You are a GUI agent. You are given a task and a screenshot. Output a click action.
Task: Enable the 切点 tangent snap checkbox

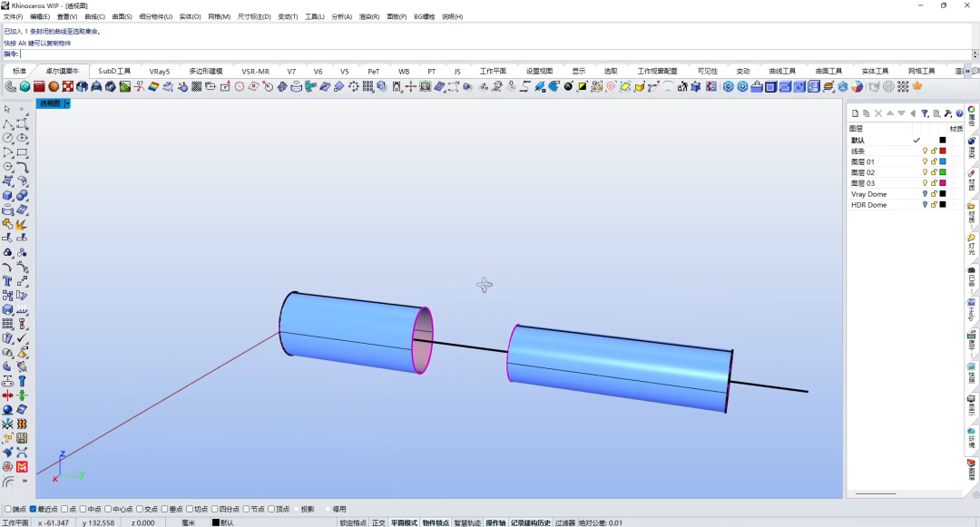(190, 509)
